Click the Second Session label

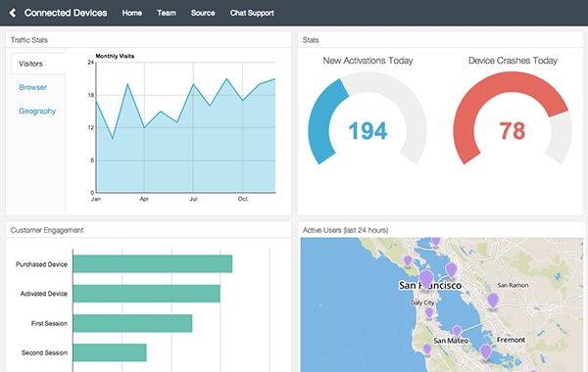[44, 352]
